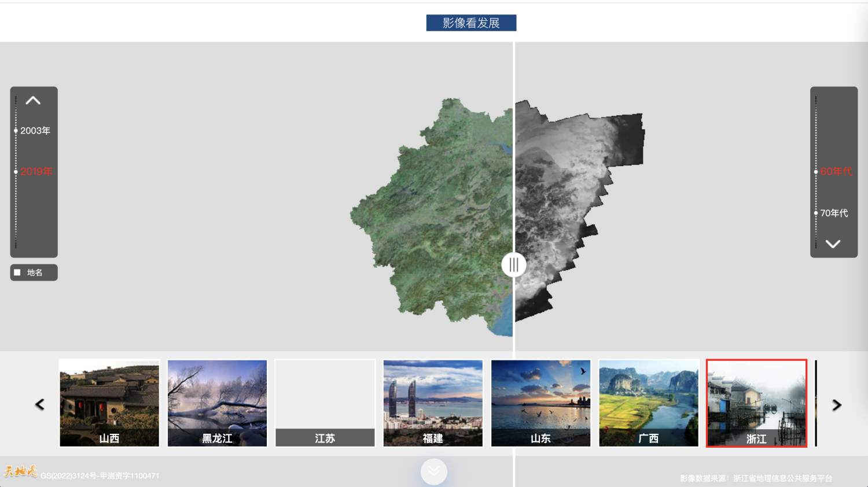Collapse the province carousel with the double chevron

(x=433, y=471)
